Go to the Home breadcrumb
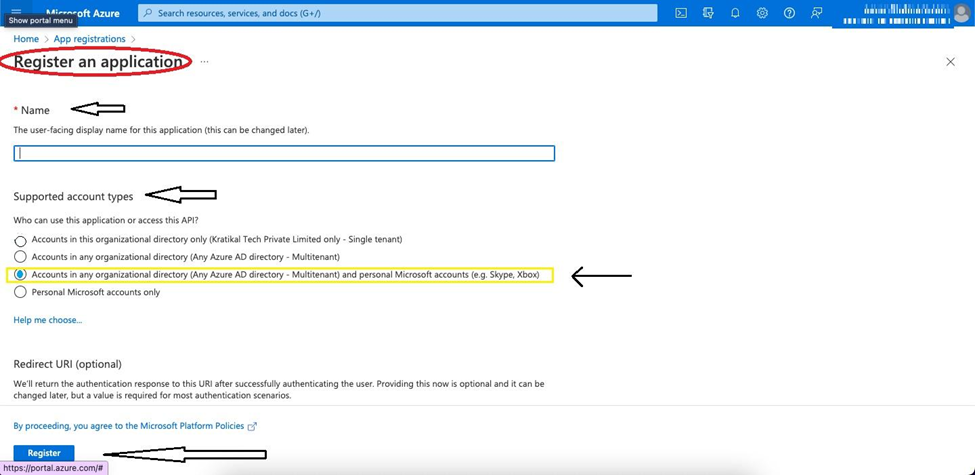 coord(26,39)
